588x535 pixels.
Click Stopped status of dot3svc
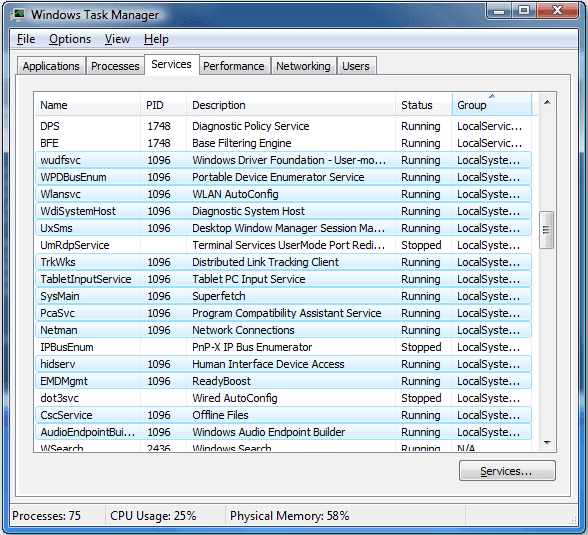click(421, 398)
